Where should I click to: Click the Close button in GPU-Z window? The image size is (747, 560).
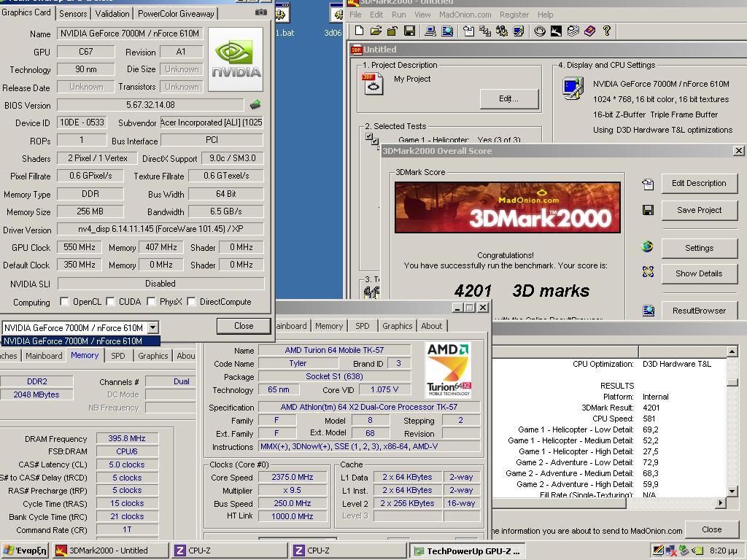(x=244, y=326)
